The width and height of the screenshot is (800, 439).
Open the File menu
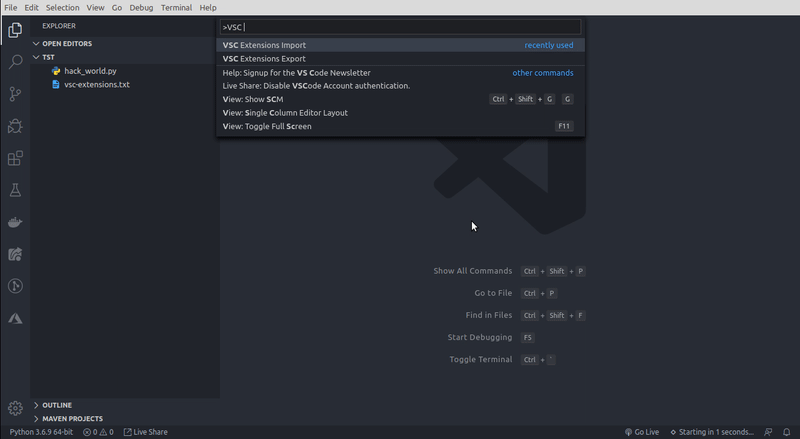tap(11, 8)
